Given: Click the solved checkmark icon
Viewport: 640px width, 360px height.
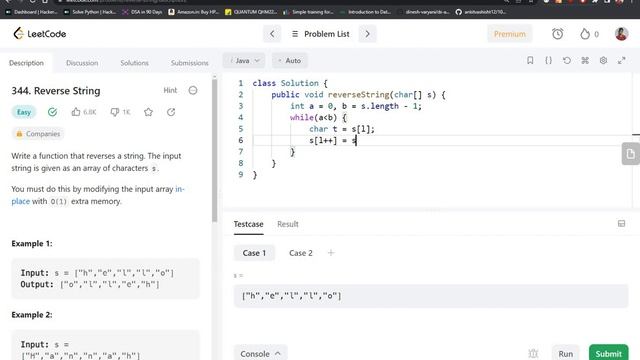Looking at the screenshot, I should (x=52, y=112).
